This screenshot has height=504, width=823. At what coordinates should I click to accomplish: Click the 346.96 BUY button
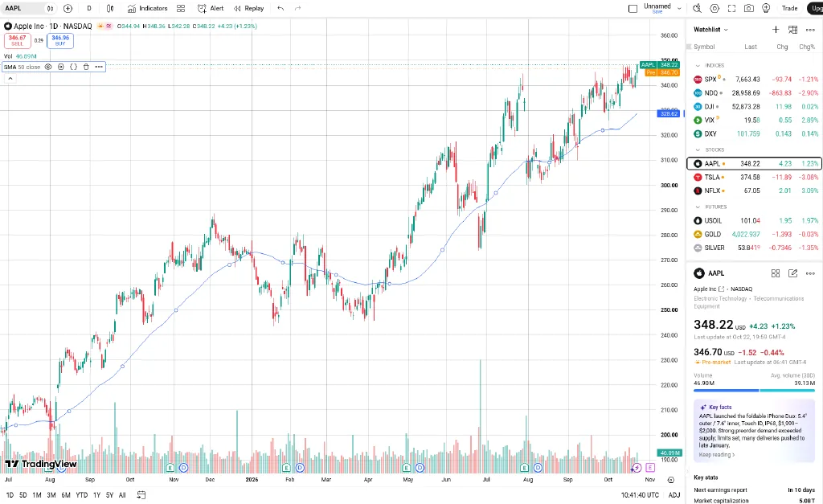click(x=60, y=40)
